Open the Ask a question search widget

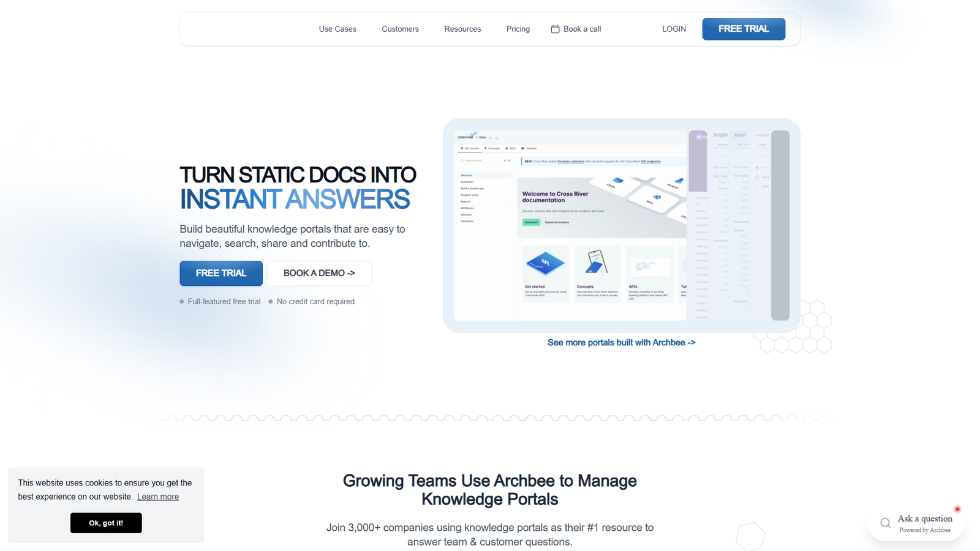(x=916, y=523)
